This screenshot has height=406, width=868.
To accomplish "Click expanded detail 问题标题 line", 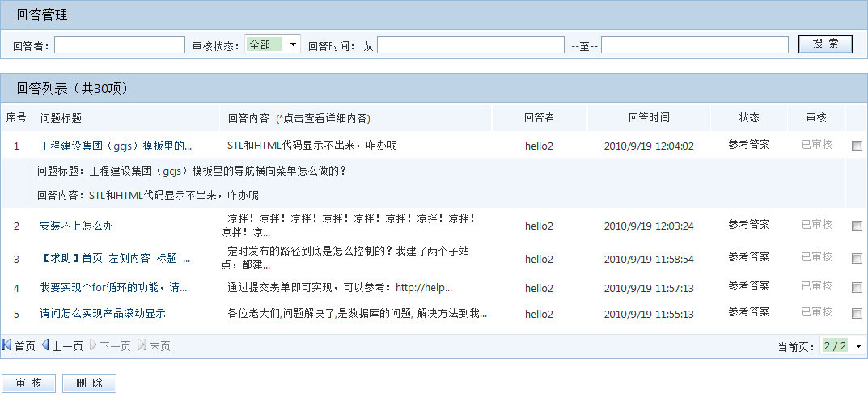I will [x=192, y=171].
